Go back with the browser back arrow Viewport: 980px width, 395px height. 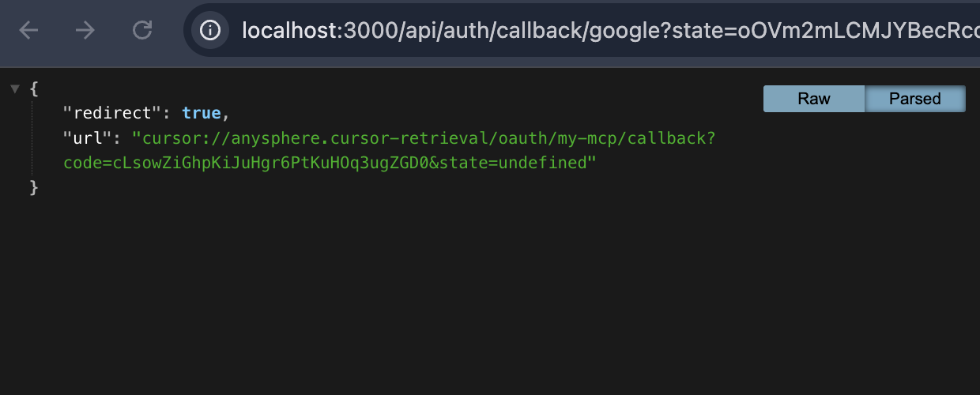coord(28,31)
